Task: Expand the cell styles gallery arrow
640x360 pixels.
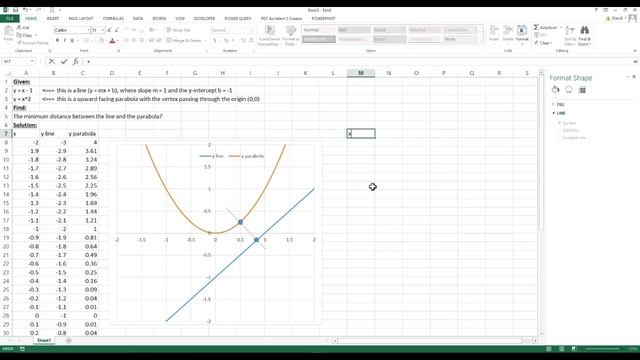Action: pos(480,42)
